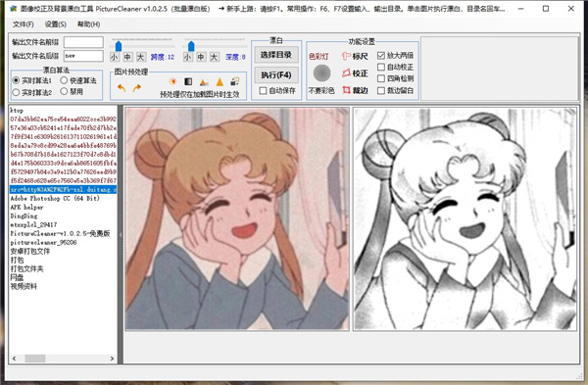Click the orange triangle sharpen icon
Viewport: 588px width, 385px height.
[x=220, y=81]
